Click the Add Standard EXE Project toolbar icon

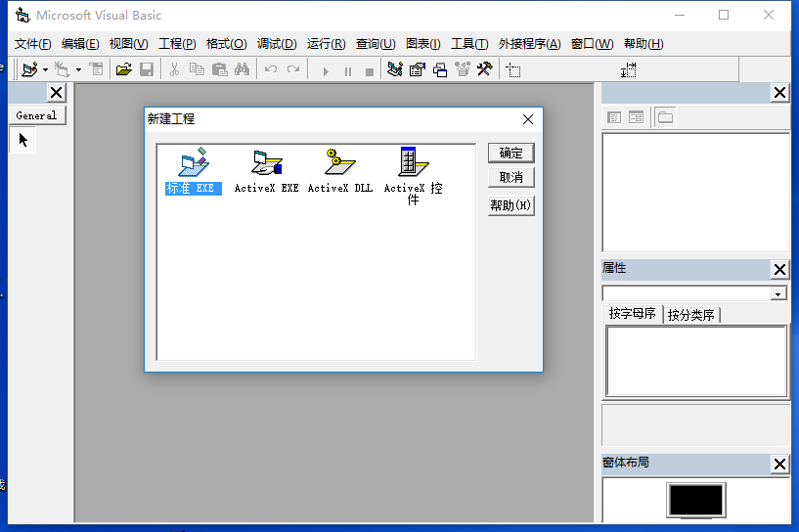29,69
